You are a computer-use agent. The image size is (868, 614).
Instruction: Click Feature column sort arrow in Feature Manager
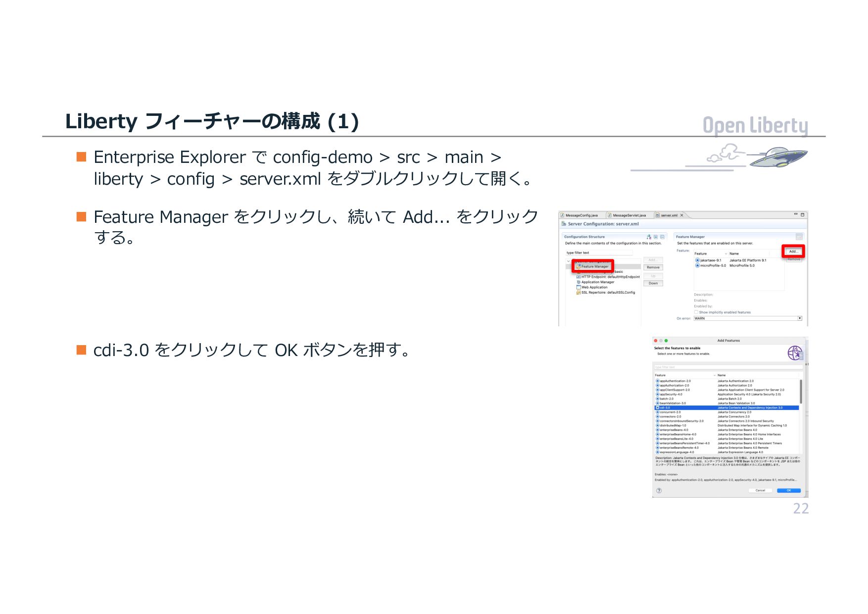tap(726, 254)
